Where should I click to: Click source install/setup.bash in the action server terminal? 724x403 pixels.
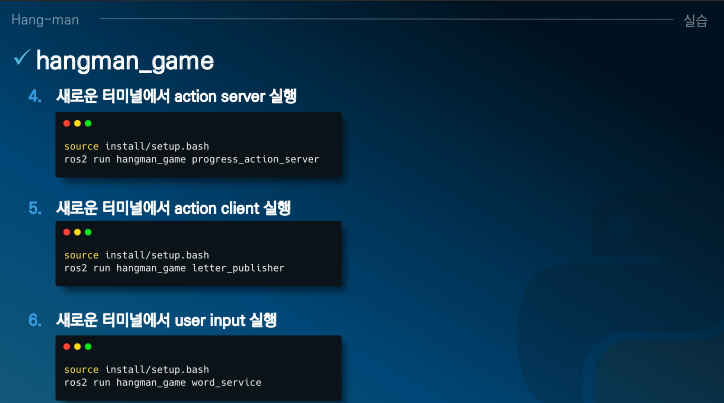[137, 146]
